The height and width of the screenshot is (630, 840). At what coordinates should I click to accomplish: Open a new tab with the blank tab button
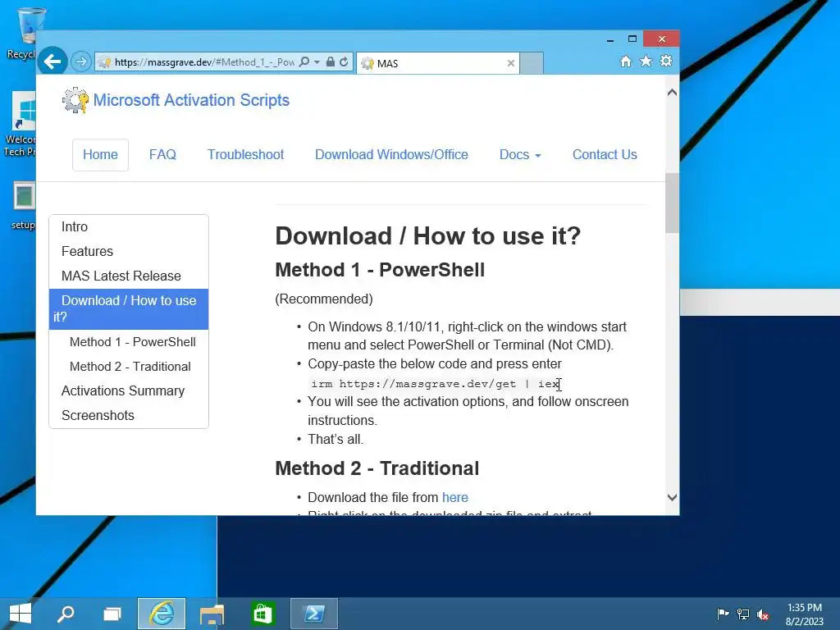(532, 63)
